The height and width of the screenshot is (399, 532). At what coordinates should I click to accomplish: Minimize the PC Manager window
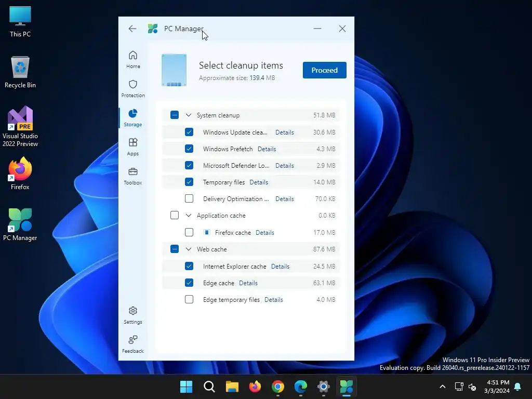(x=317, y=29)
